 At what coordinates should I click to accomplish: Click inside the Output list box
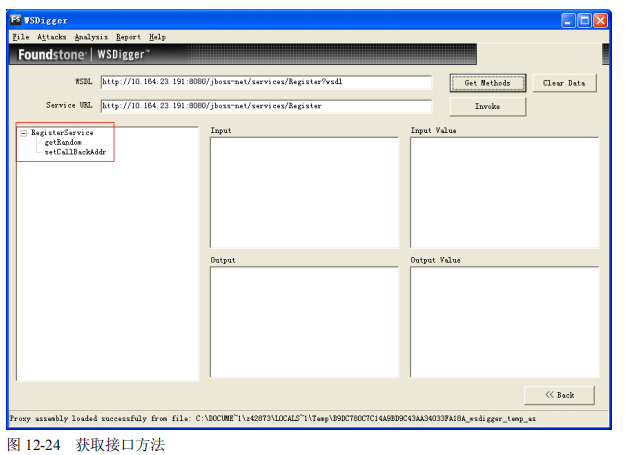[x=304, y=322]
